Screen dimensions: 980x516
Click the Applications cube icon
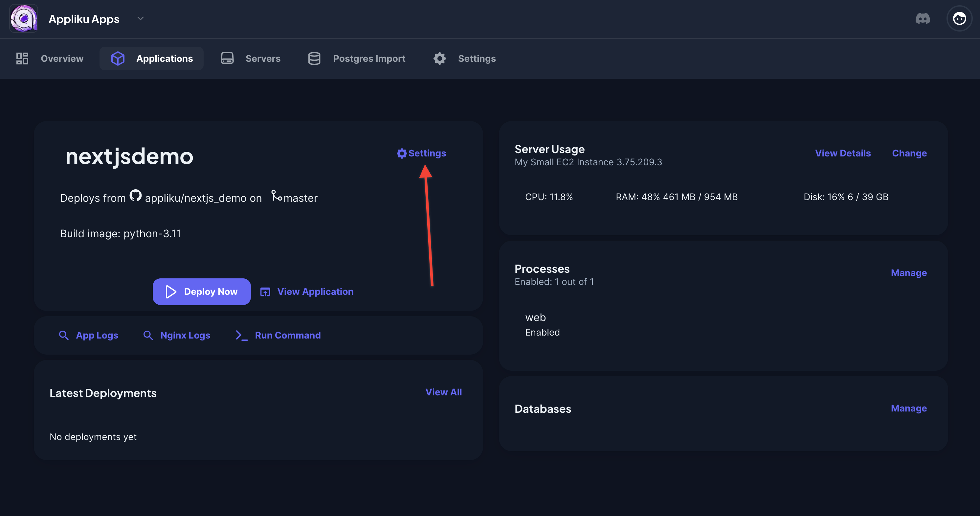pyautogui.click(x=118, y=58)
